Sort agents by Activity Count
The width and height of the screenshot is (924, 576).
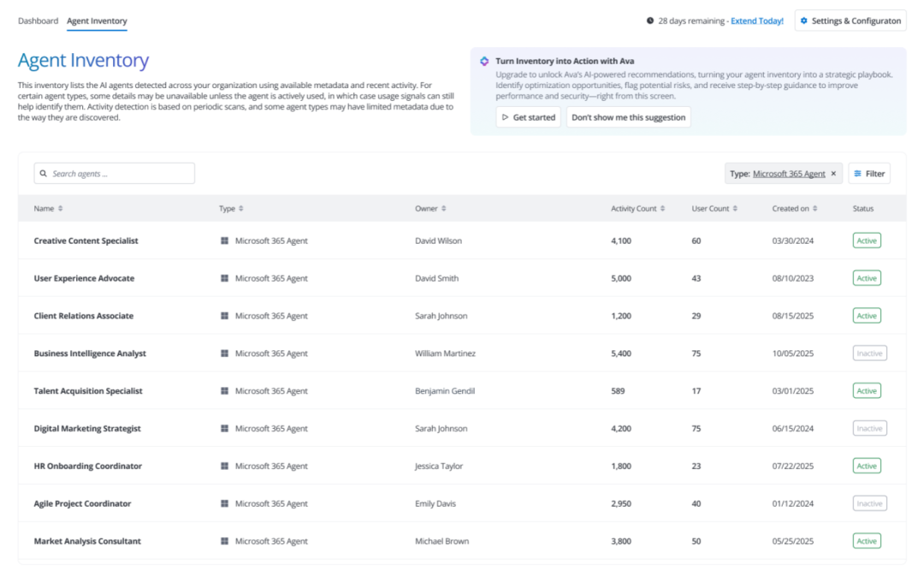(663, 209)
